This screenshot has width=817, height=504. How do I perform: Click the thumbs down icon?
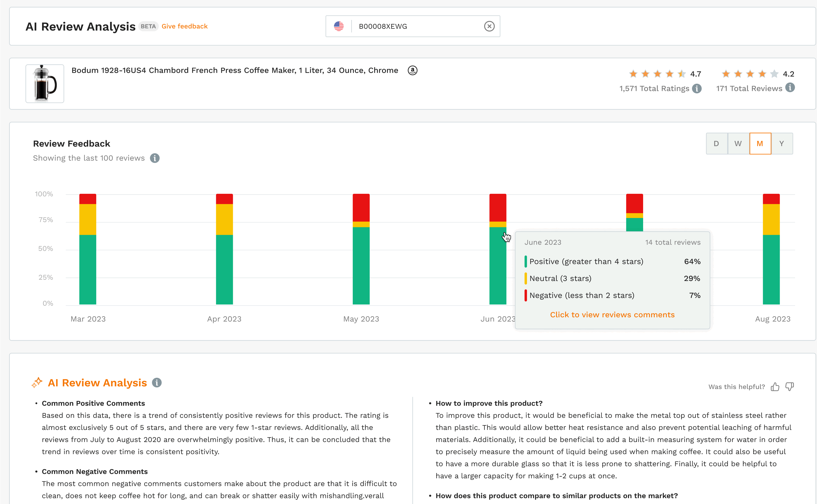click(789, 387)
